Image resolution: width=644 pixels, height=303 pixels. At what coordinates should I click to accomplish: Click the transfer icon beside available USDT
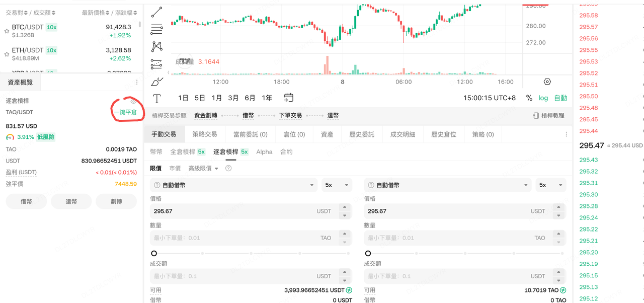point(349,290)
